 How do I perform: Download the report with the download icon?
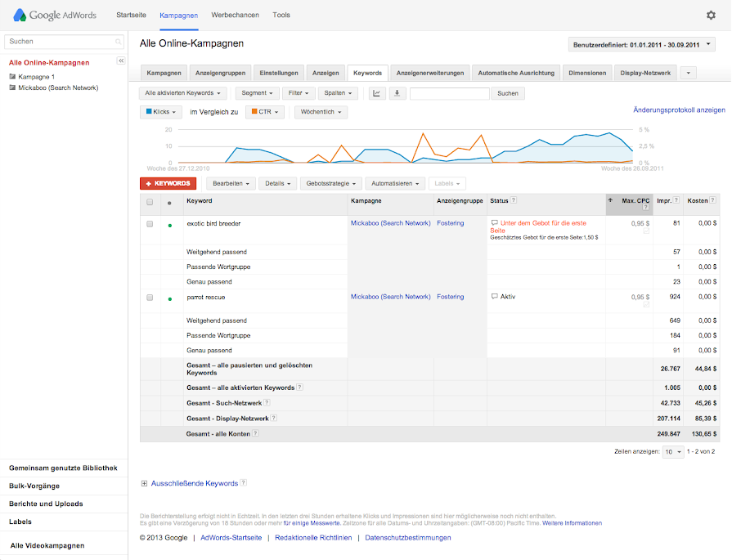[x=397, y=93]
